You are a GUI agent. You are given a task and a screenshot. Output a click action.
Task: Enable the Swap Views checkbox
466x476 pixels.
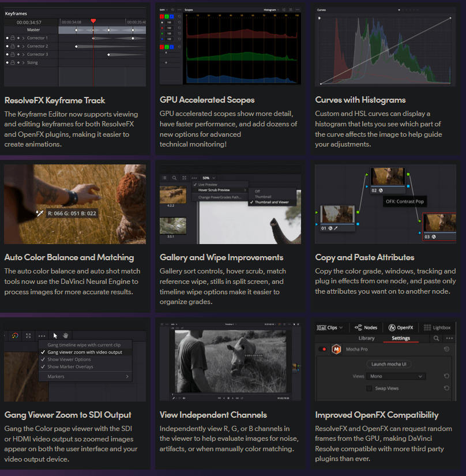(369, 388)
